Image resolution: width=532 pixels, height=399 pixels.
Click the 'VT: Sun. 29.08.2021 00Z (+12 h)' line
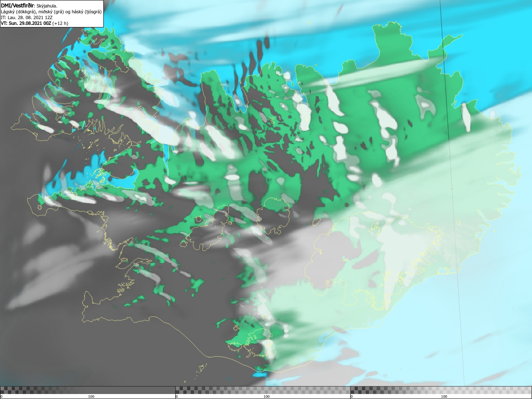click(x=34, y=23)
